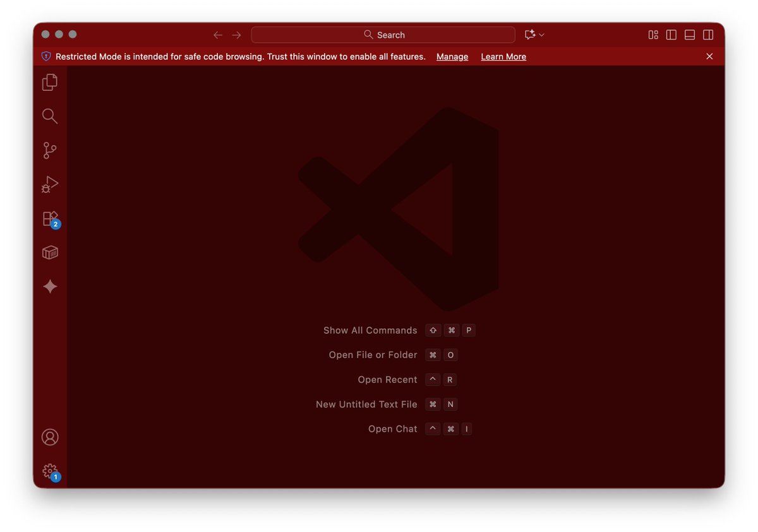Viewport: 758px width, 532px height.
Task: Toggle the bottom panel
Action: click(x=690, y=35)
